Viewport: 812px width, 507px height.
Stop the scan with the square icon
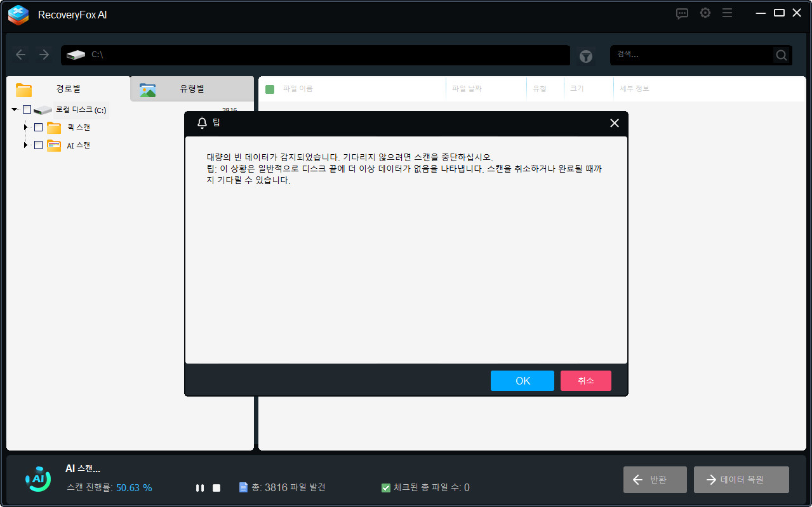216,487
